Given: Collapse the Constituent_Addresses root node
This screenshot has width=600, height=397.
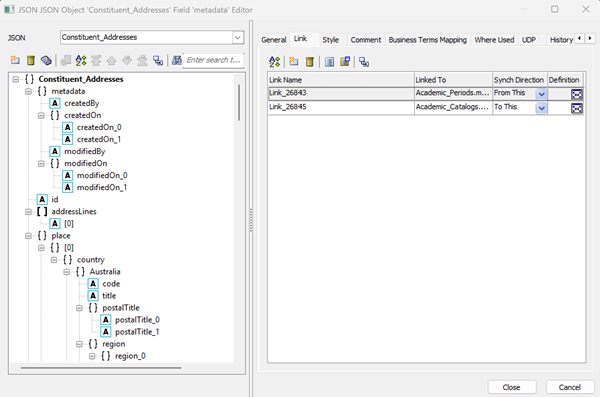Looking at the screenshot, I should [16, 79].
